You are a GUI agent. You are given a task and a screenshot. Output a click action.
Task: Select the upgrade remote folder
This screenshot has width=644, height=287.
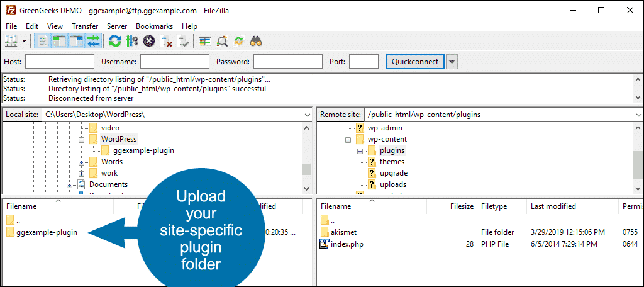[394, 173]
